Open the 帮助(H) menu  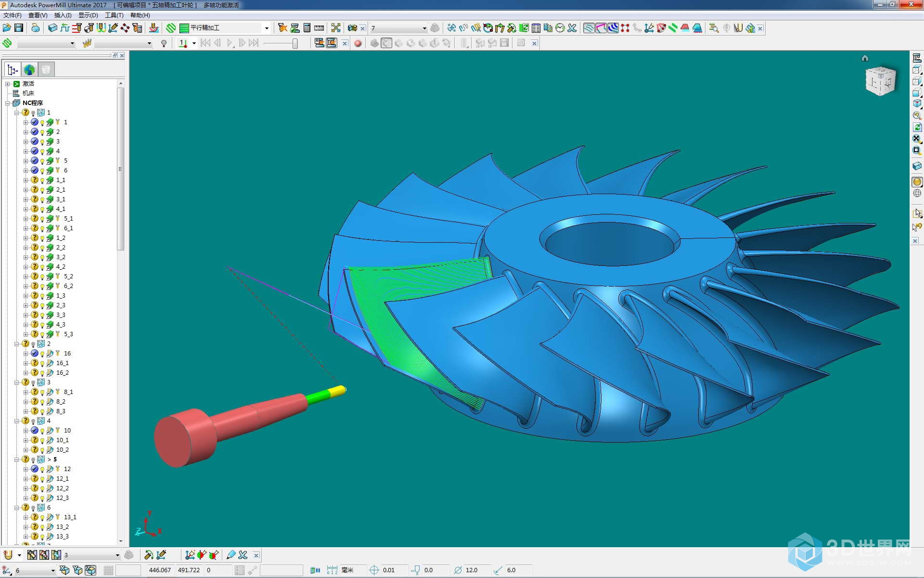coord(140,15)
